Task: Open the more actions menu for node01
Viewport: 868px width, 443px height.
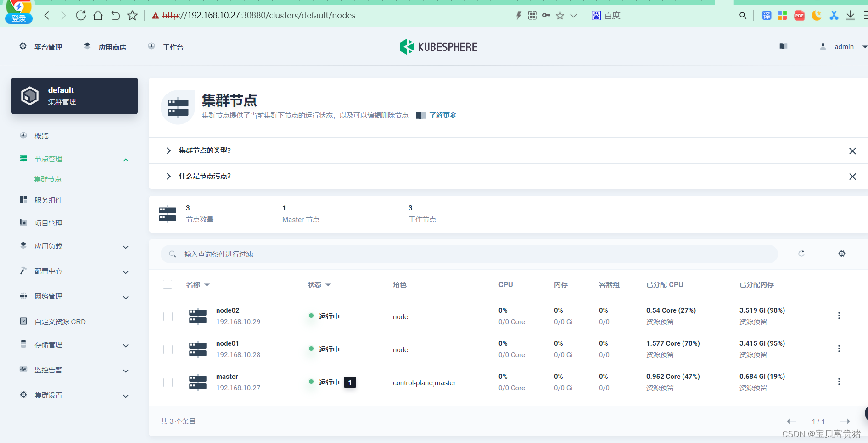Action: point(839,349)
